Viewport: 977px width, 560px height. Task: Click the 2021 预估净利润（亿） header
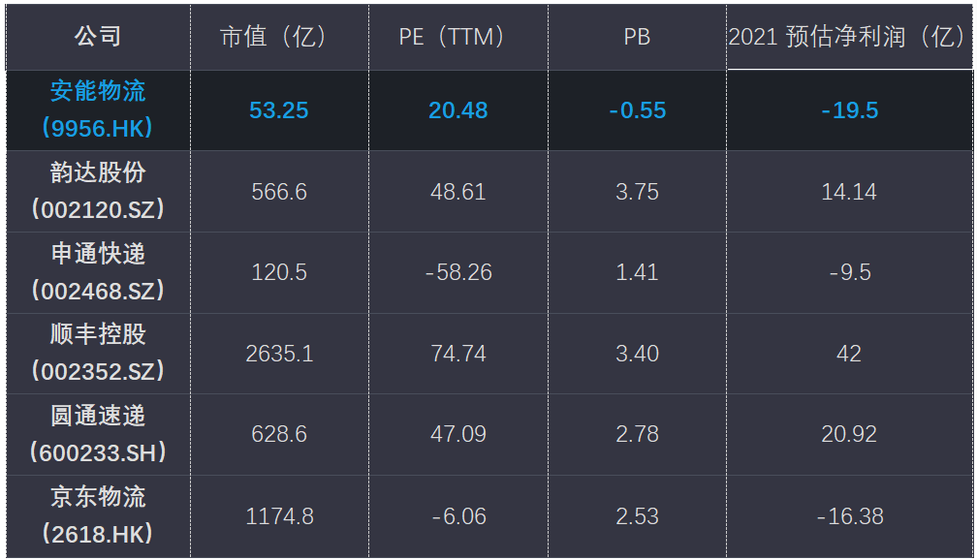pyautogui.click(x=848, y=37)
